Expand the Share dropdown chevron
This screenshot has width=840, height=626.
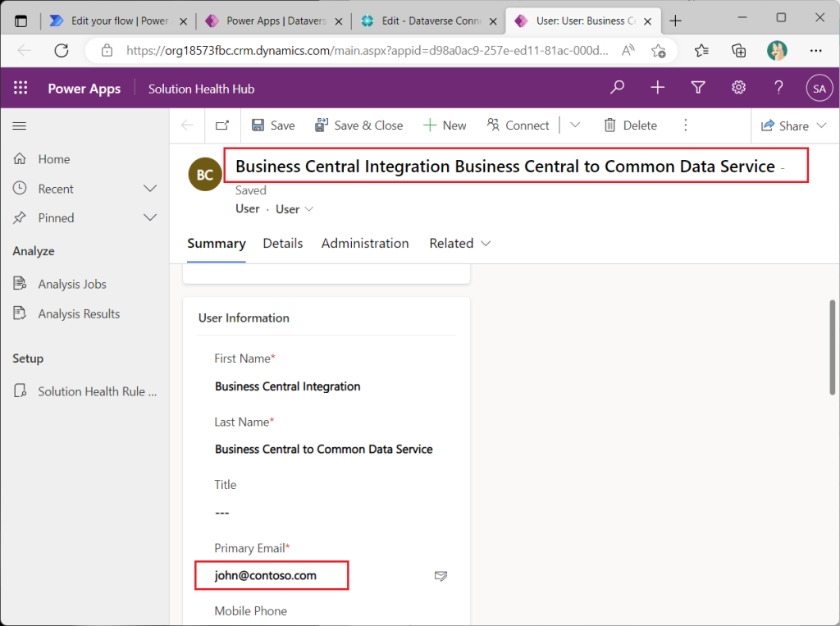point(822,126)
